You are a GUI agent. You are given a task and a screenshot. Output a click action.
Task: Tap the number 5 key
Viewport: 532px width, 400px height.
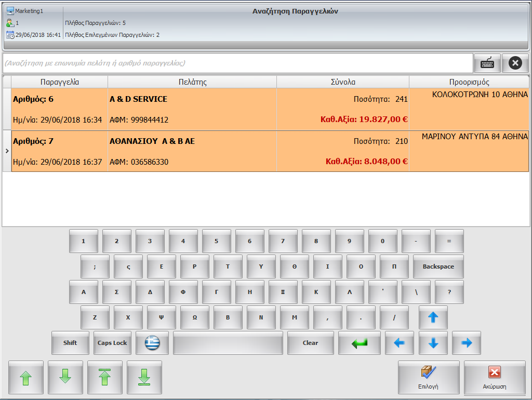click(217, 241)
